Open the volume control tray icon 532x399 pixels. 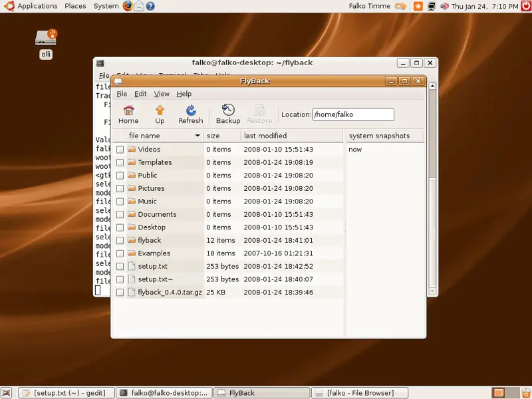point(444,6)
